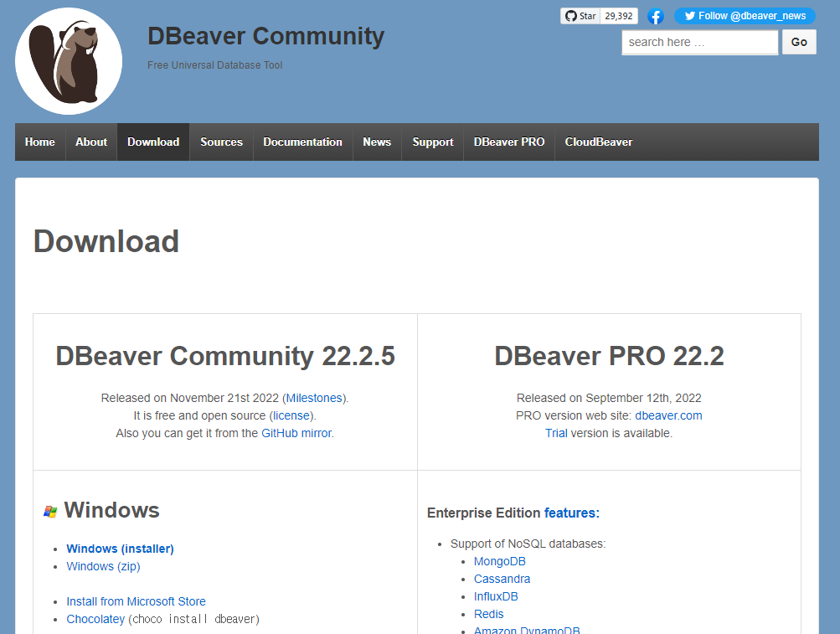The height and width of the screenshot is (634, 840).
Task: Open the DBeaver Community site title
Action: [x=265, y=37]
